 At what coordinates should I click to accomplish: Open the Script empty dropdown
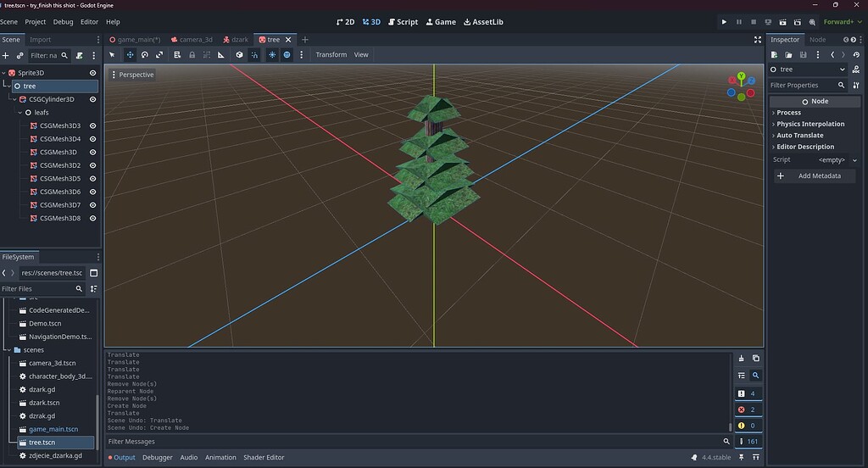coord(837,160)
